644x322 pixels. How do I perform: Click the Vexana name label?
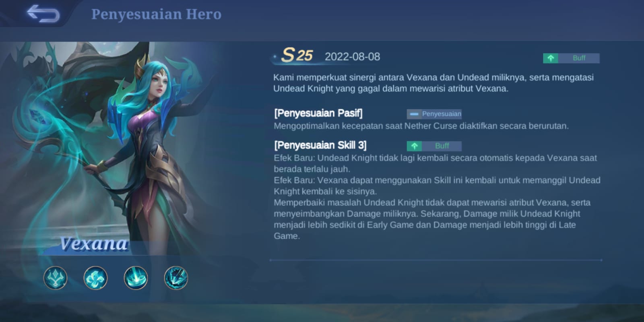[x=94, y=244]
